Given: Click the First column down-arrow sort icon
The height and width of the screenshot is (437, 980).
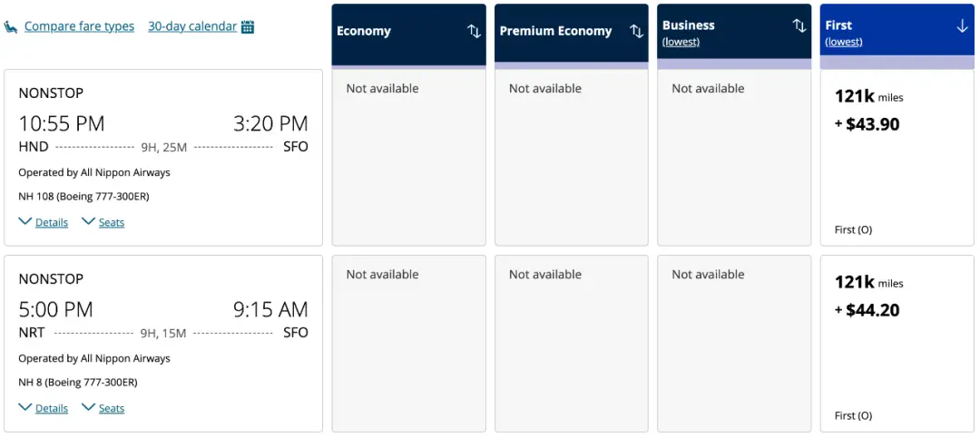Looking at the screenshot, I should pyautogui.click(x=962, y=25).
